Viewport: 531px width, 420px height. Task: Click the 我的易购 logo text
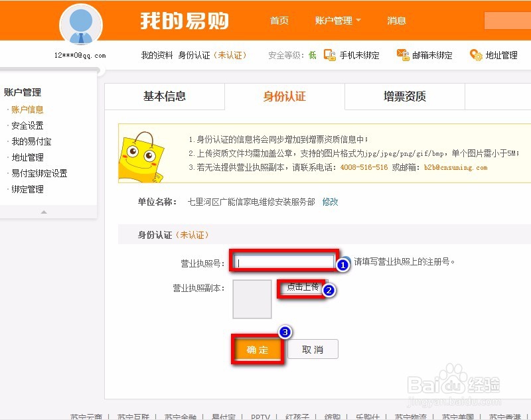pyautogui.click(x=185, y=21)
